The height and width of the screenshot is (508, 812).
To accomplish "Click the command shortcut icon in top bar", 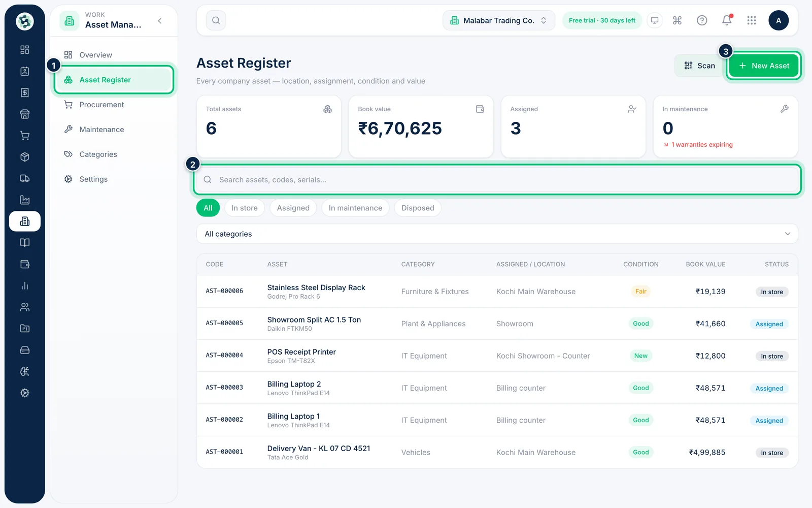I will (x=677, y=20).
